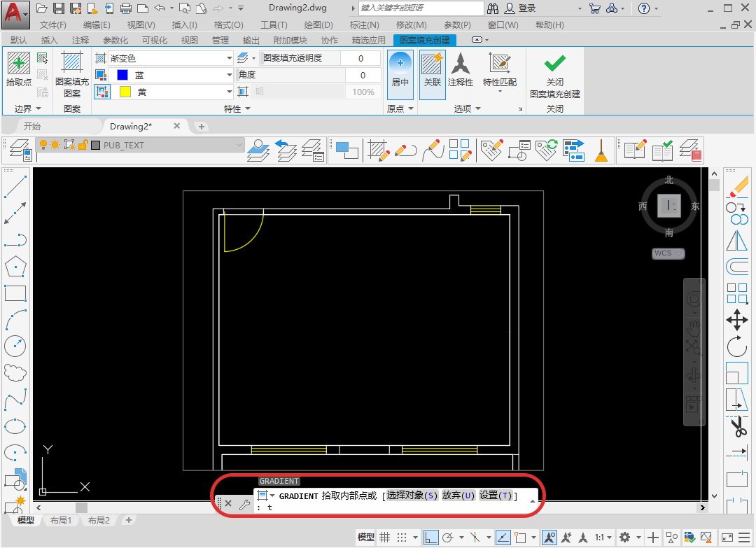Switch to the 布局1 layout tab
The height and width of the screenshot is (548, 756).
pos(61,521)
